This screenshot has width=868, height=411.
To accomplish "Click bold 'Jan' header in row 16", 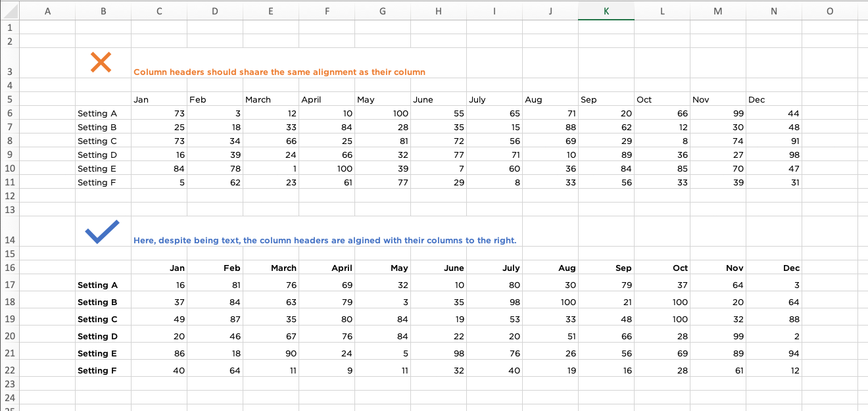I will tap(177, 268).
